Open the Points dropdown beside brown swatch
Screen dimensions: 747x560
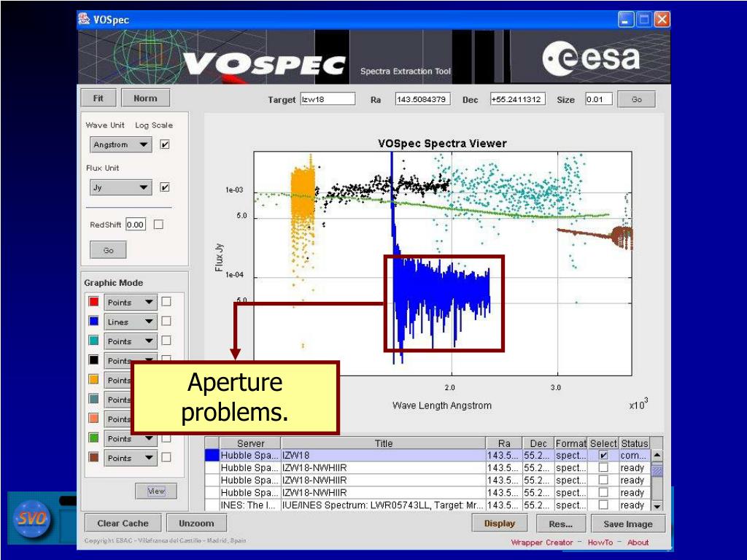131,458
